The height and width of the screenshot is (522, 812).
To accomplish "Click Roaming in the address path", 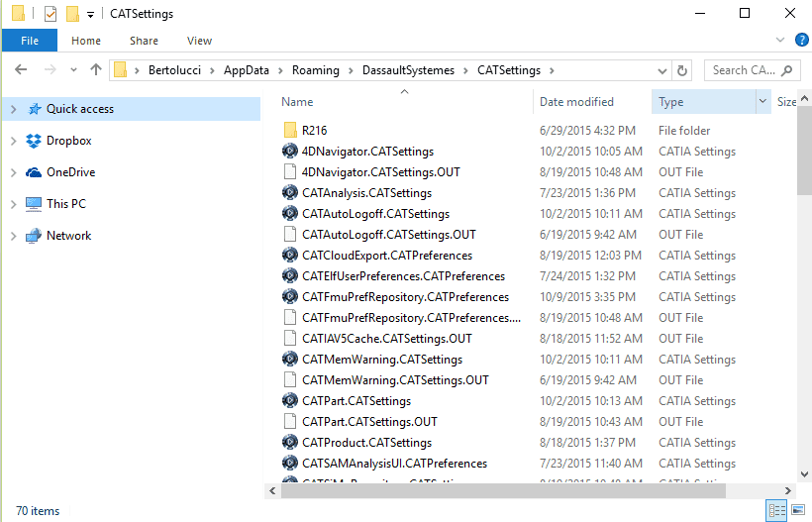I will pyautogui.click(x=315, y=70).
